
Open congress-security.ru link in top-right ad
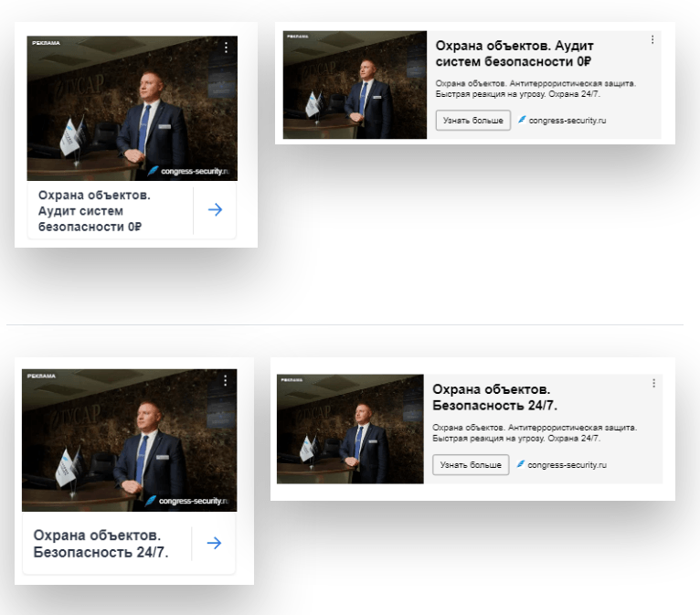[567, 121]
